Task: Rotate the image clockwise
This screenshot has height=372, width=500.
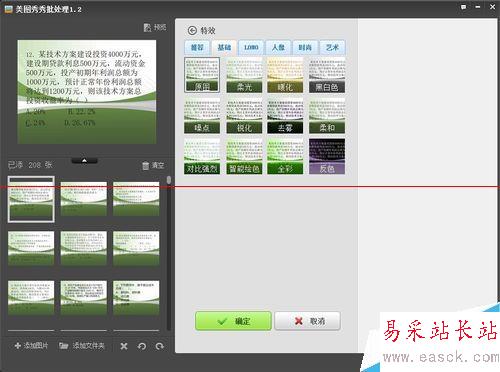Action: (x=160, y=346)
